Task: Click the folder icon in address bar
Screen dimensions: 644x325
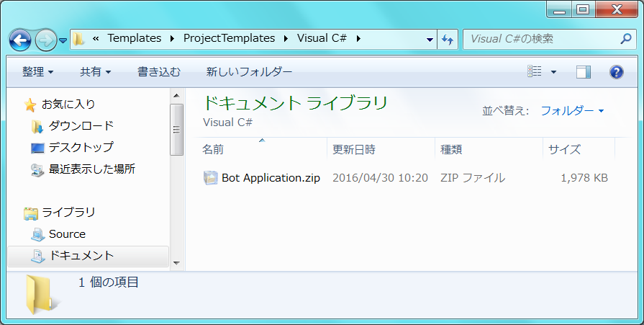Action: (78, 39)
